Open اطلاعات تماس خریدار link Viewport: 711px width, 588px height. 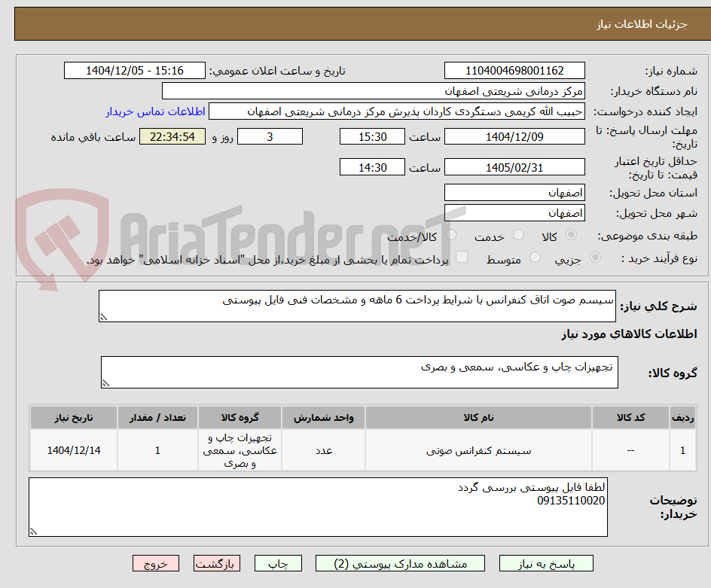coord(155,111)
